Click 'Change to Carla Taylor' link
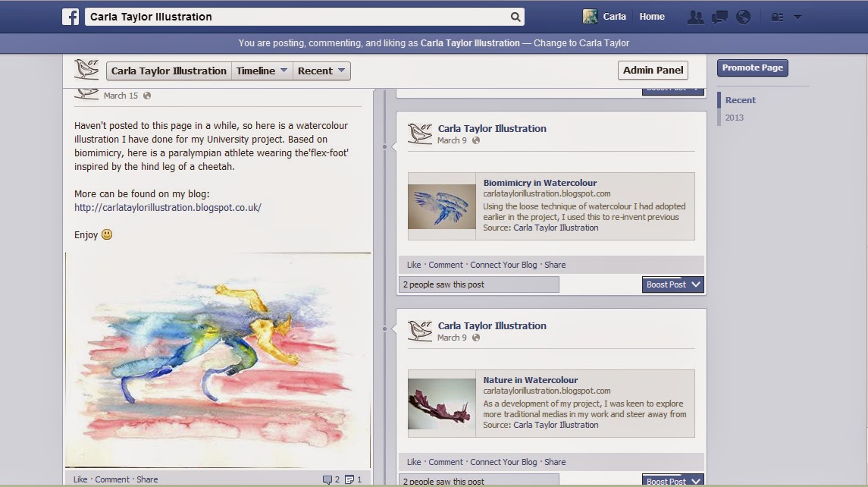868x487 pixels. (x=581, y=42)
